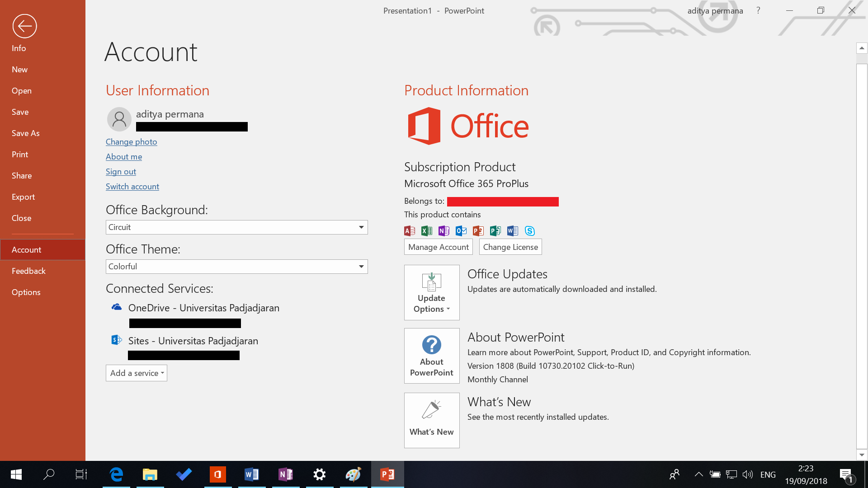Image resolution: width=868 pixels, height=488 pixels.
Task: Open the Add a service dropdown
Action: [x=137, y=373]
